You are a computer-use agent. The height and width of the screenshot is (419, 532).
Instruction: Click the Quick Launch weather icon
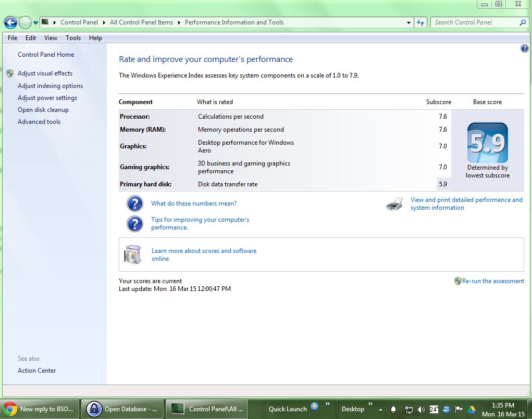tap(315, 406)
